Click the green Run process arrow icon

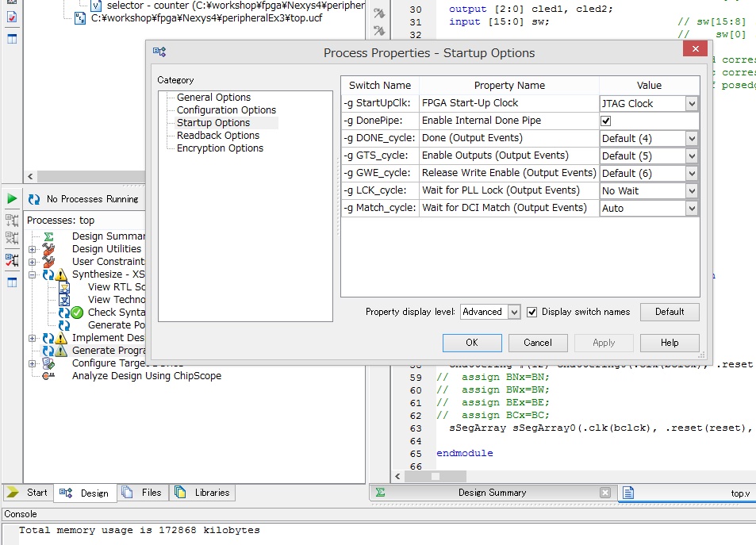pos(12,198)
